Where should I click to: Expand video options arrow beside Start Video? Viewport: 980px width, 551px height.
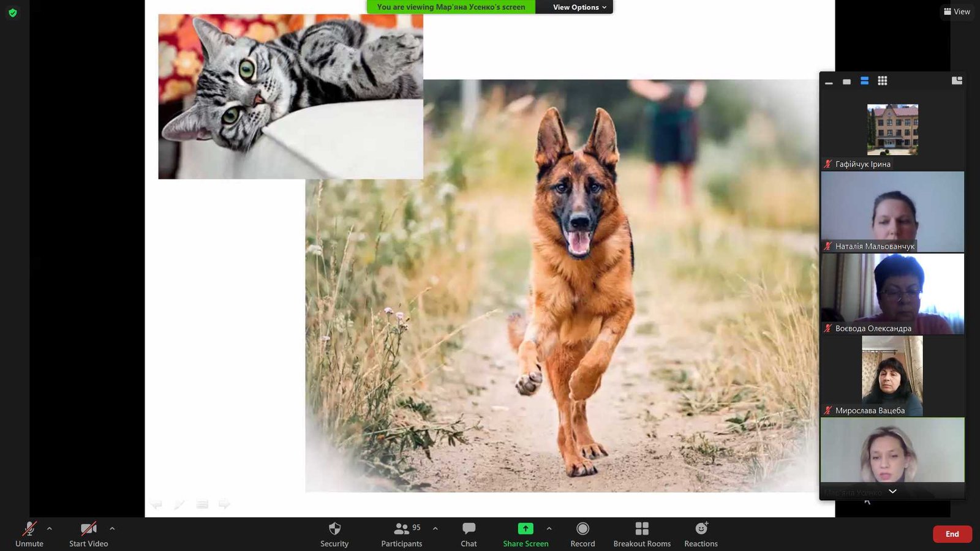(x=112, y=528)
